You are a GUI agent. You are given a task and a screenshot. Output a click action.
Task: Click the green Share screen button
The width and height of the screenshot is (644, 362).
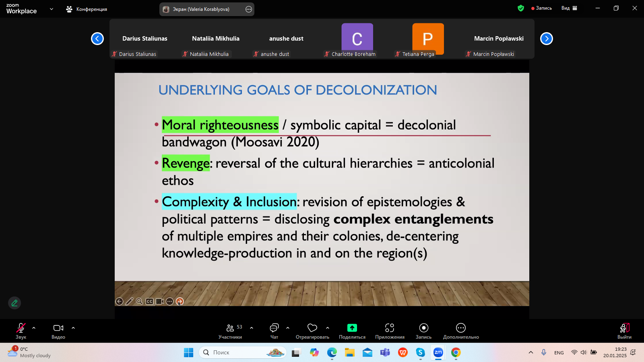coord(352,331)
